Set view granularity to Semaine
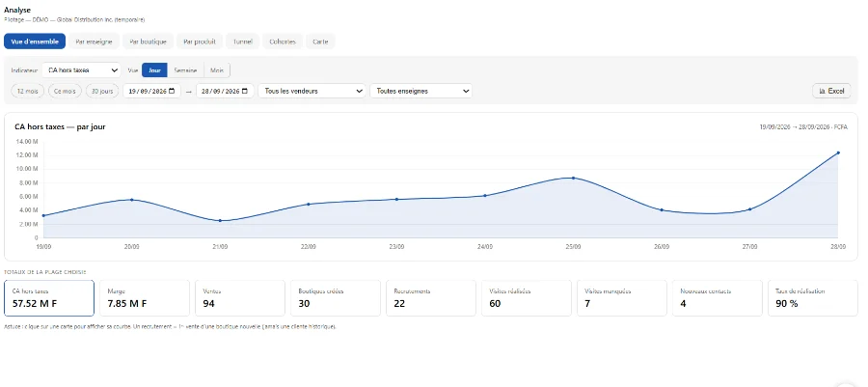Image resolution: width=868 pixels, height=387 pixels. 185,70
